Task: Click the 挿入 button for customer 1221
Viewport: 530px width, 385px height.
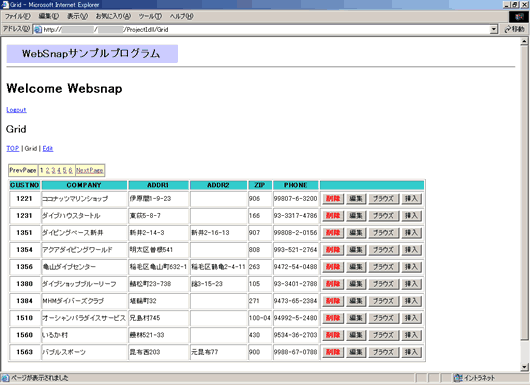Action: click(412, 199)
